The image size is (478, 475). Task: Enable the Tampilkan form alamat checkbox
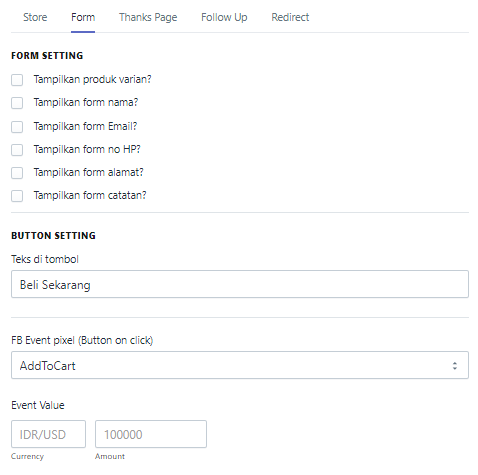pyautogui.click(x=17, y=173)
